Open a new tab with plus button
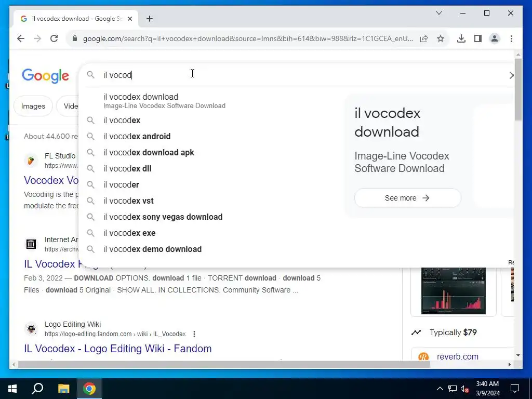The image size is (532, 399). [x=150, y=19]
